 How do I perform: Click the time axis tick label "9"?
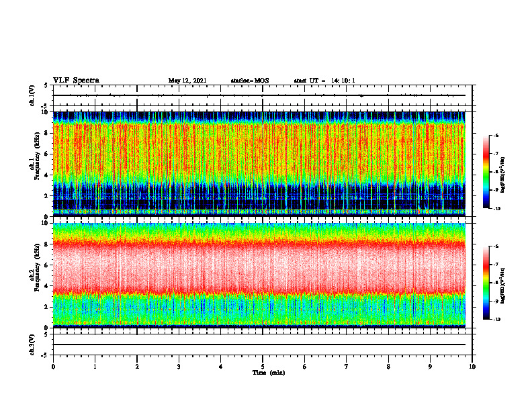pos(430,367)
